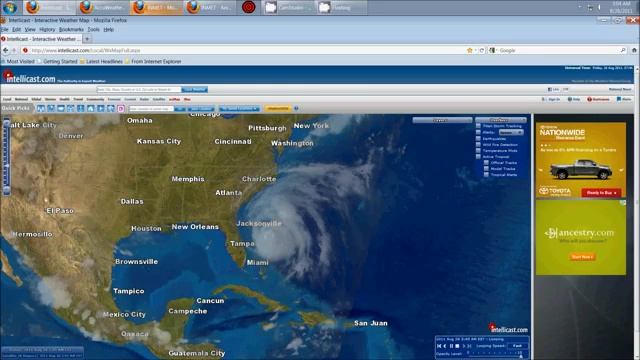This screenshot has height=360, width=640.
Task: Bookmark this page with the star icon
Action: (469, 50)
